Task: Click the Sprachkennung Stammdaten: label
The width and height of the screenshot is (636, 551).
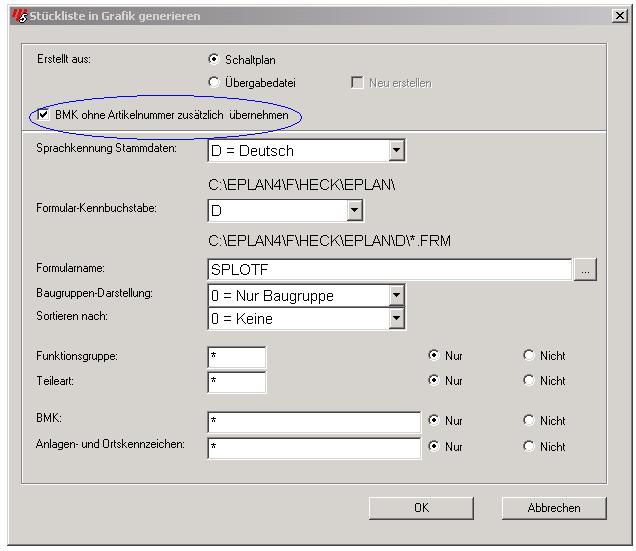Action: tap(107, 148)
